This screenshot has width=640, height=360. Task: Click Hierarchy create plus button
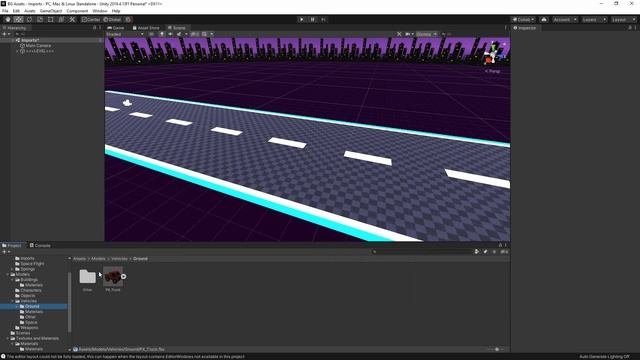coord(4,34)
